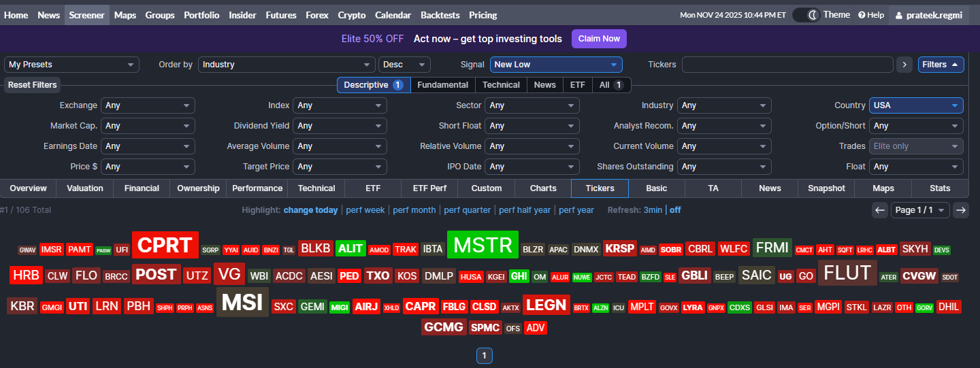
Task: Open the Charts view tab
Action: point(543,188)
